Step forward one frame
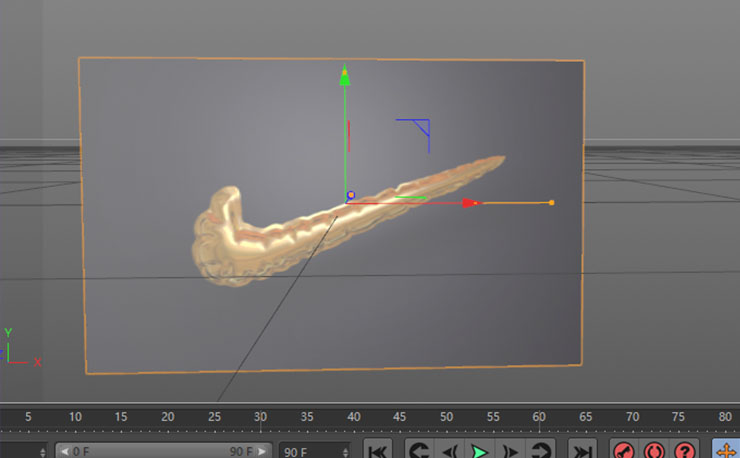The height and width of the screenshot is (458, 740). [510, 451]
